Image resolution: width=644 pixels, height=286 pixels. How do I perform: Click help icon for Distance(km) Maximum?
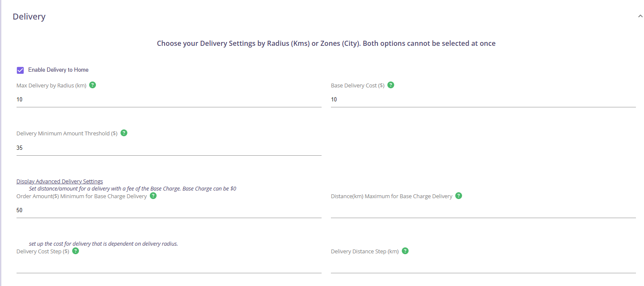(459, 196)
